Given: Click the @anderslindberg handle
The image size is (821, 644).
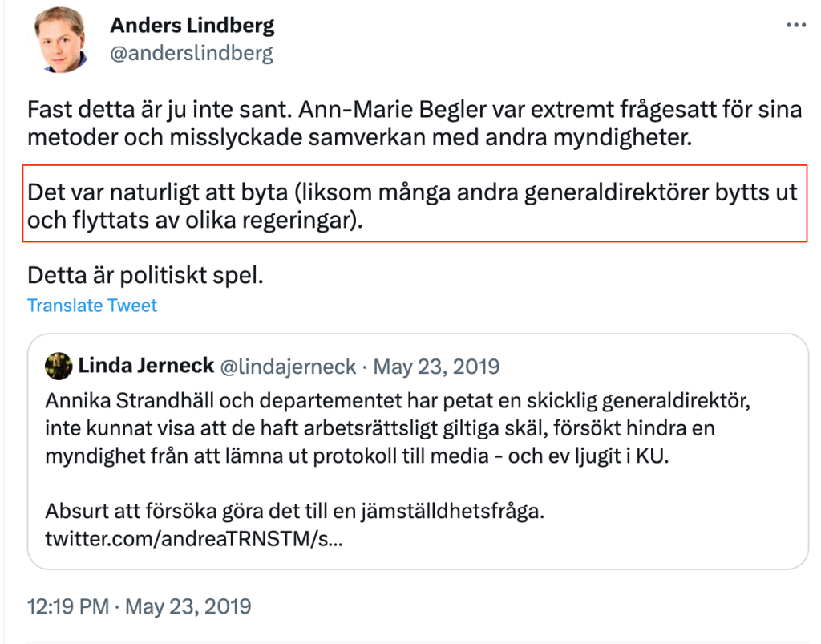Looking at the screenshot, I should click(191, 53).
